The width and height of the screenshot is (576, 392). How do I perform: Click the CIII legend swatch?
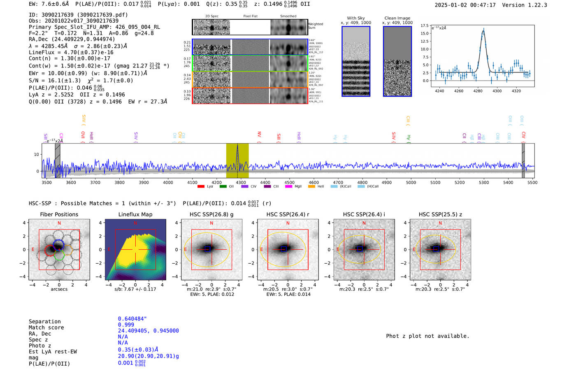267,186
